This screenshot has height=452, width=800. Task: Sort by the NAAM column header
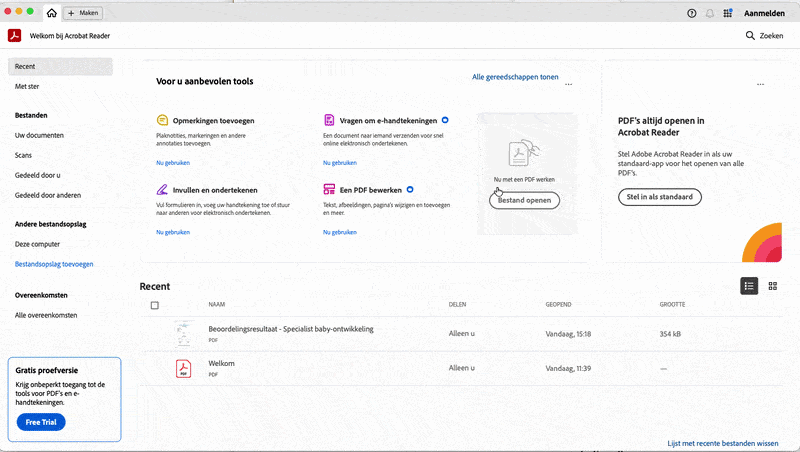point(216,304)
